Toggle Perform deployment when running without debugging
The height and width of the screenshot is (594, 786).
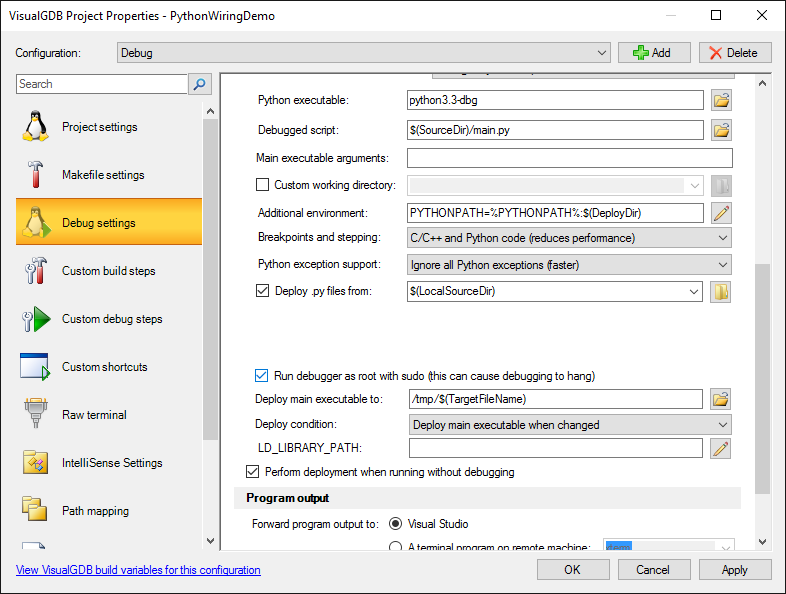point(253,472)
